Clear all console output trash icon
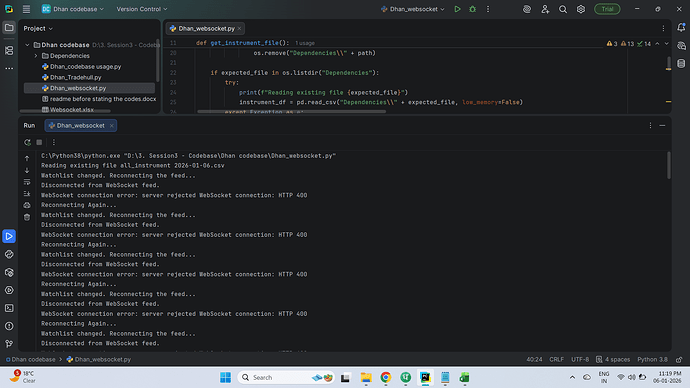Image resolution: width=690 pixels, height=388 pixels. pos(27,217)
